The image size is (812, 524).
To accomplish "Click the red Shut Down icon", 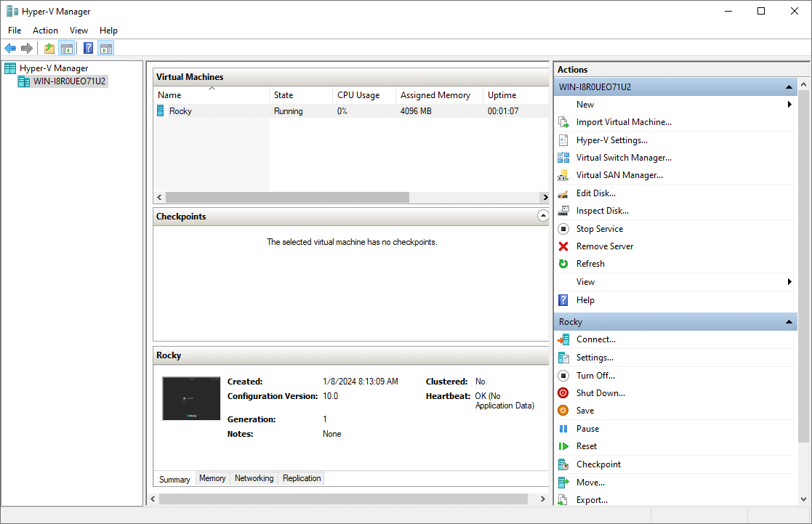I will pyautogui.click(x=563, y=393).
